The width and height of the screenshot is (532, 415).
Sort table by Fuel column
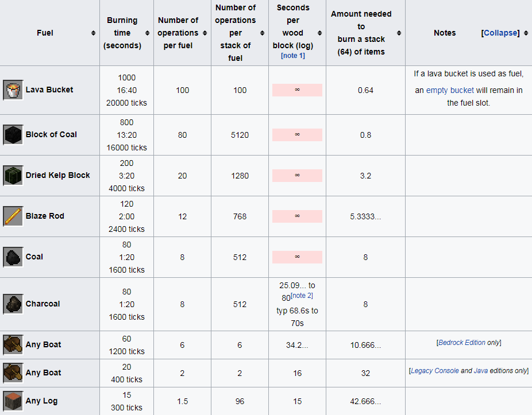(93, 33)
